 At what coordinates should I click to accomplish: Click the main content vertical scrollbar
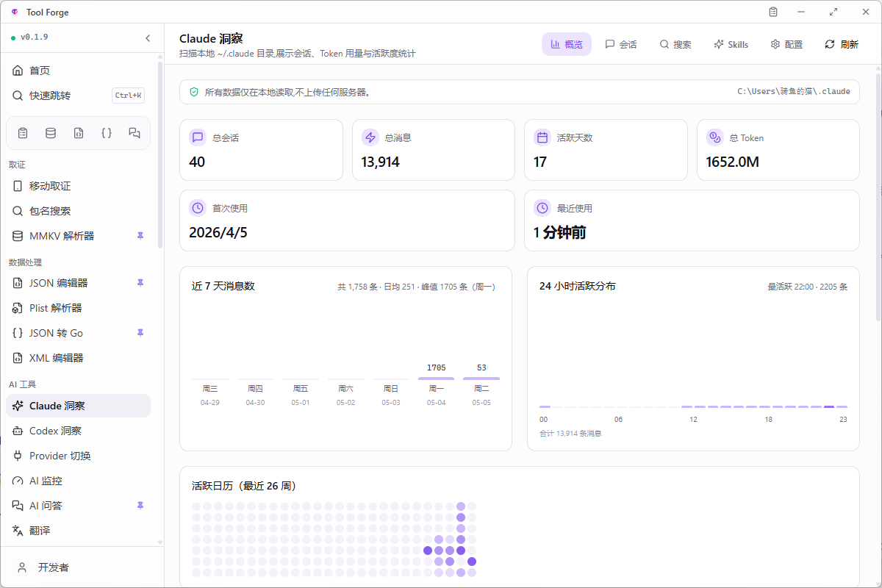(878, 197)
